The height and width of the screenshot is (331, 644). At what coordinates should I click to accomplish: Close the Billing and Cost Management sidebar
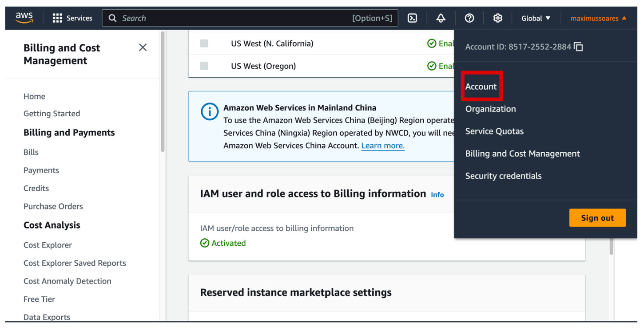[143, 47]
